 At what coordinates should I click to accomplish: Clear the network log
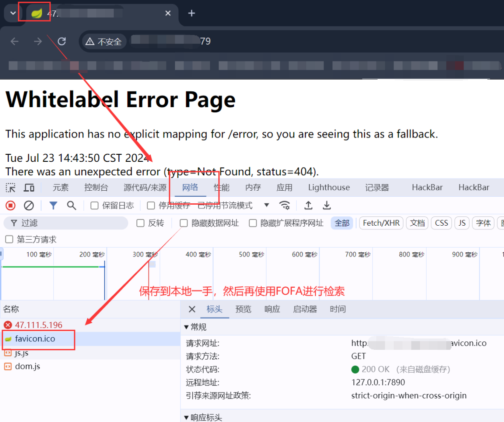pos(28,206)
